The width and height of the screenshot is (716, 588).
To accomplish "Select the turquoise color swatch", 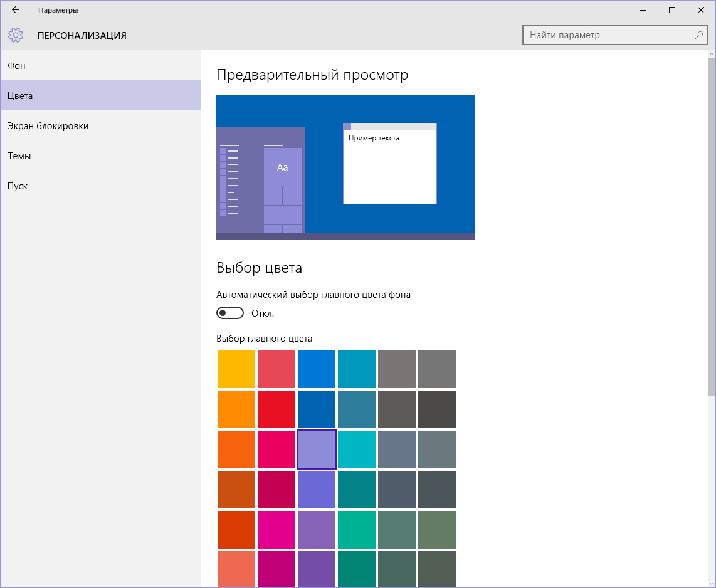I will [x=357, y=449].
